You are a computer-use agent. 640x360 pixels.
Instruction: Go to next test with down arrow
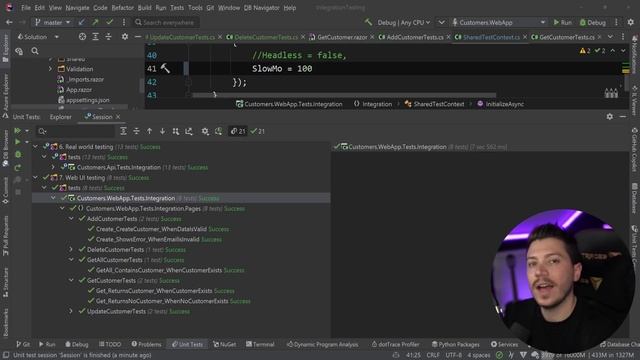click(x=162, y=131)
